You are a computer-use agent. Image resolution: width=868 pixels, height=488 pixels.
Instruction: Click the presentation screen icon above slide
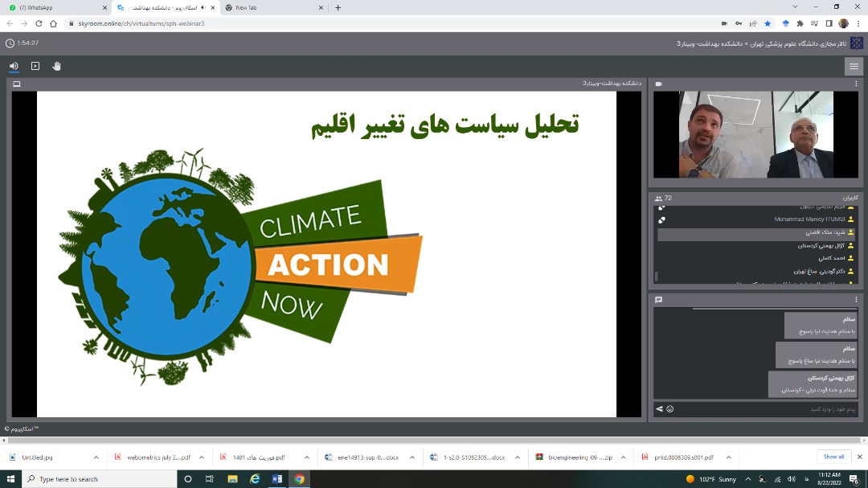(x=17, y=84)
